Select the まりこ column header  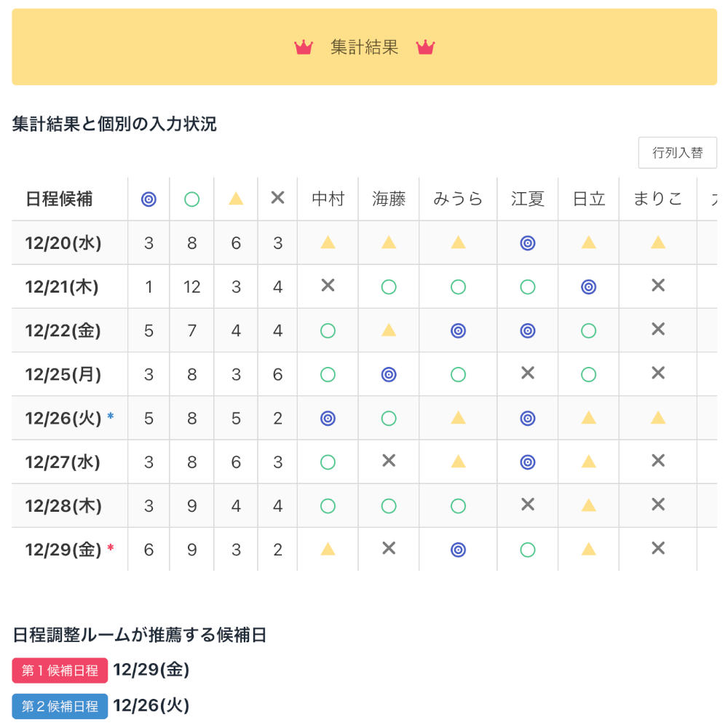pos(658,199)
